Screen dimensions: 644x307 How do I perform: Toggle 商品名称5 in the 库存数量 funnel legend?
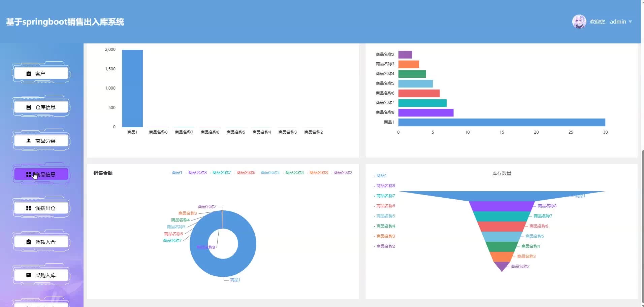pyautogui.click(x=385, y=216)
